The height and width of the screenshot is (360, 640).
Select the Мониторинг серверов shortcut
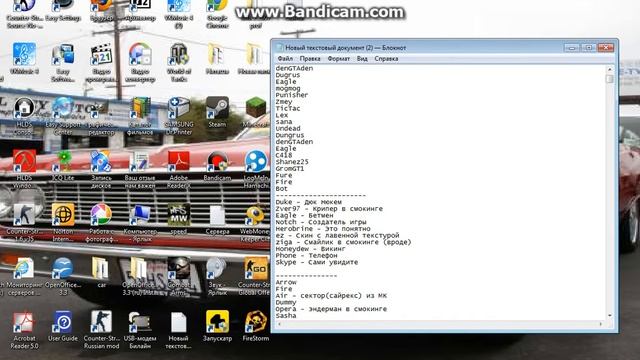tap(24, 276)
